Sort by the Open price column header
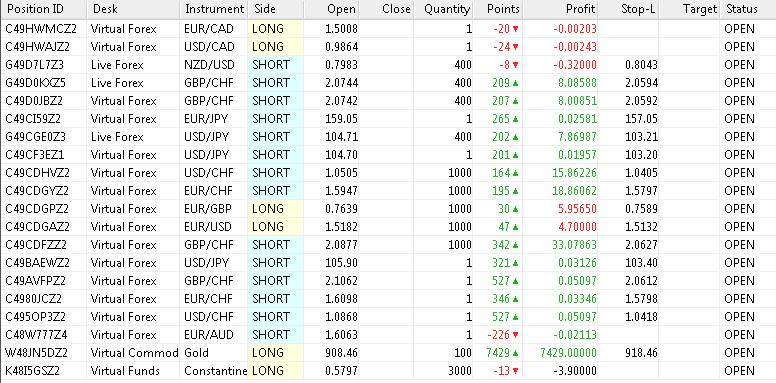Viewport: 776px width, 383px height. 331,9
